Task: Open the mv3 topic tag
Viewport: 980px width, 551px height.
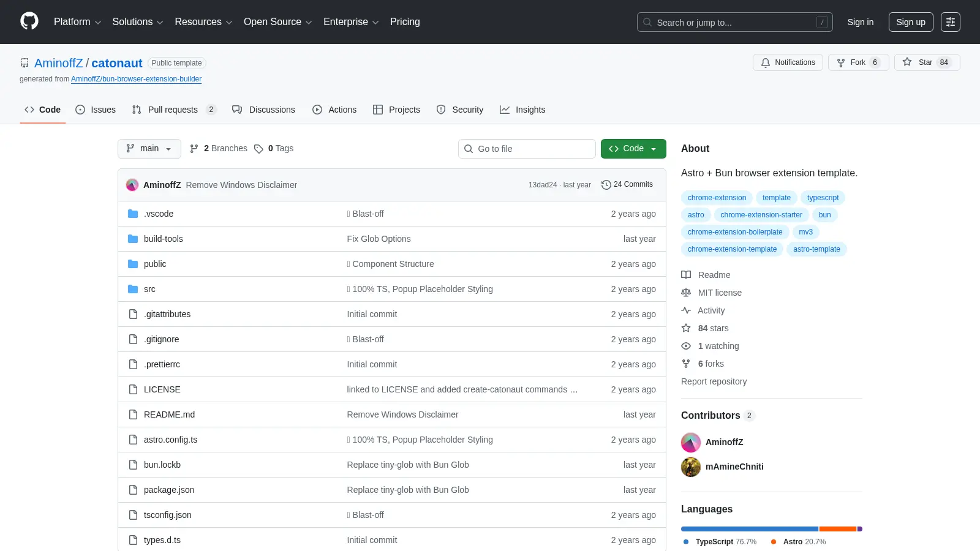Action: pos(805,232)
